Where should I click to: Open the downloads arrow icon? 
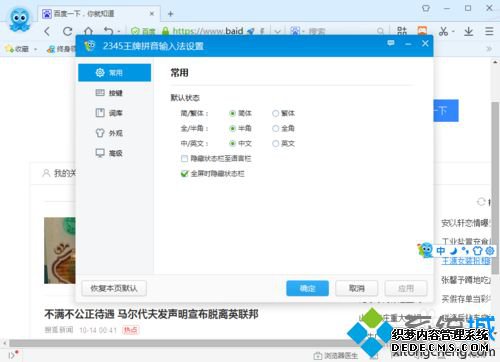pyautogui.click(x=469, y=31)
